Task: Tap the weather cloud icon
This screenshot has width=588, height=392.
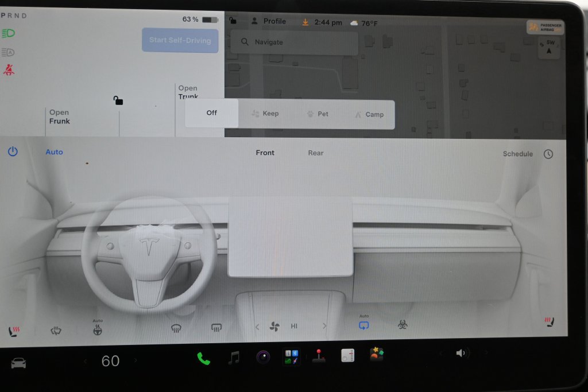Action: [354, 23]
